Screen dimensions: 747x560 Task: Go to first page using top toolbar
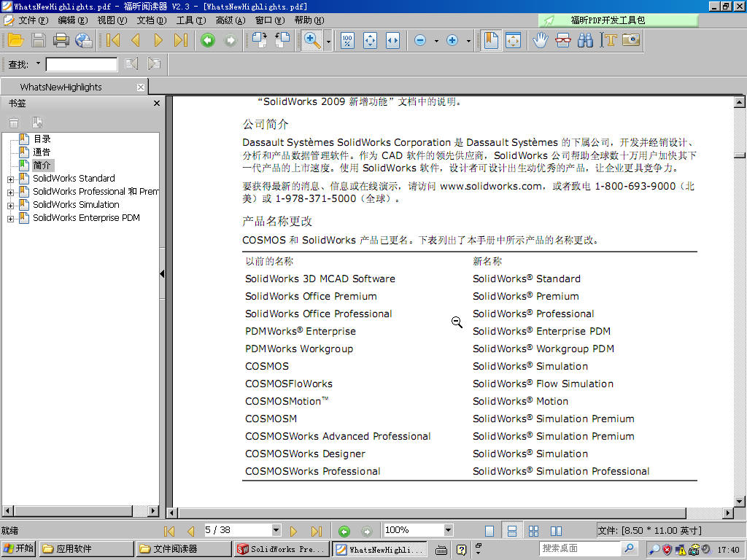click(113, 41)
